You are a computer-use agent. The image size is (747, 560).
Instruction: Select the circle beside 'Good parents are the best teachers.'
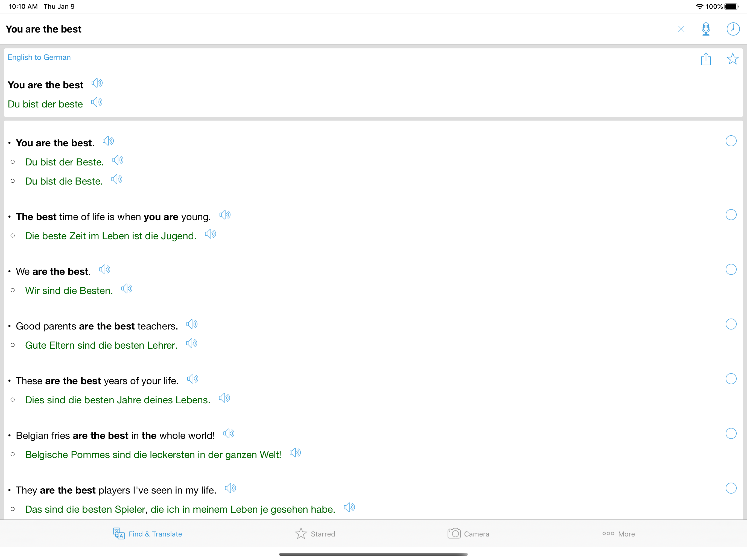tap(731, 324)
